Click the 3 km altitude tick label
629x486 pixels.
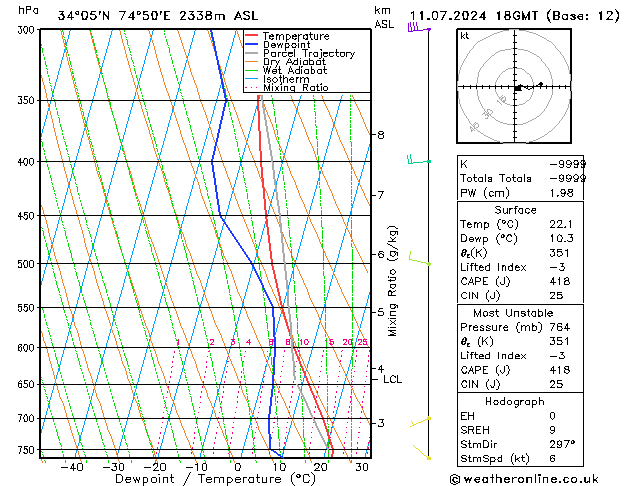[381, 423]
